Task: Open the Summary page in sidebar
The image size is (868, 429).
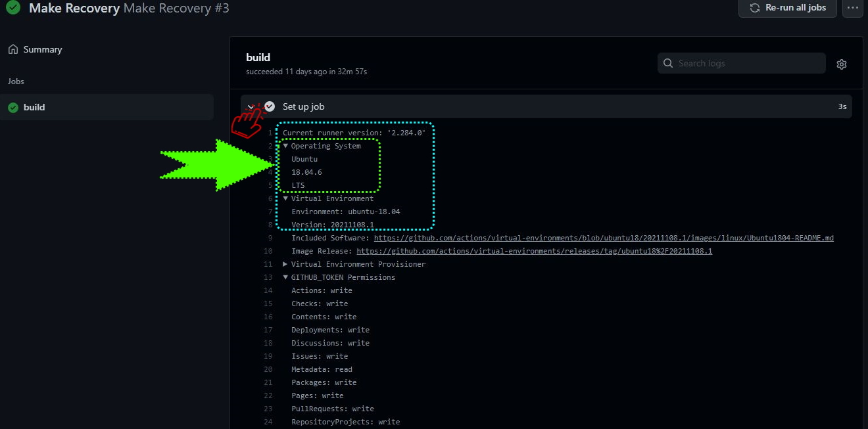Action: point(42,49)
